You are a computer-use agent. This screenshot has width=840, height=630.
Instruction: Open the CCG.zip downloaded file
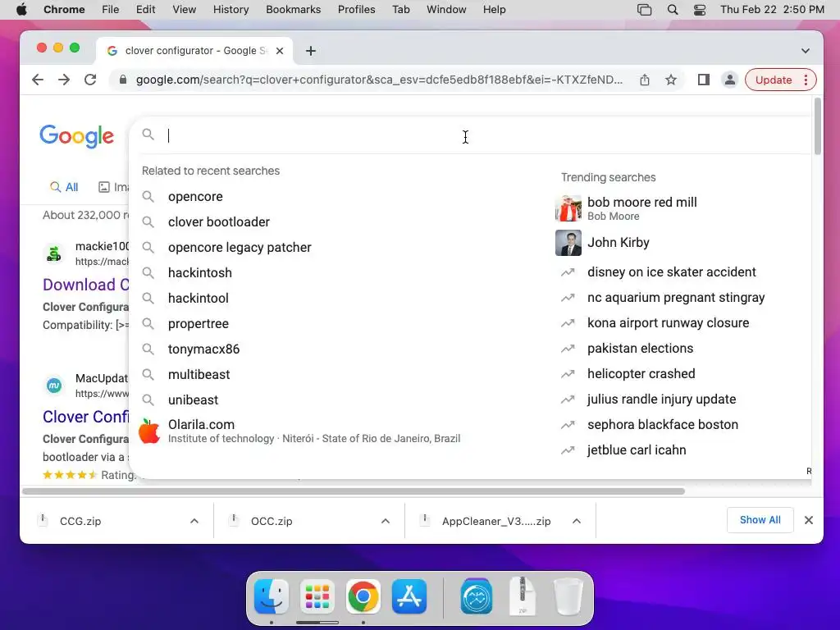coord(80,521)
